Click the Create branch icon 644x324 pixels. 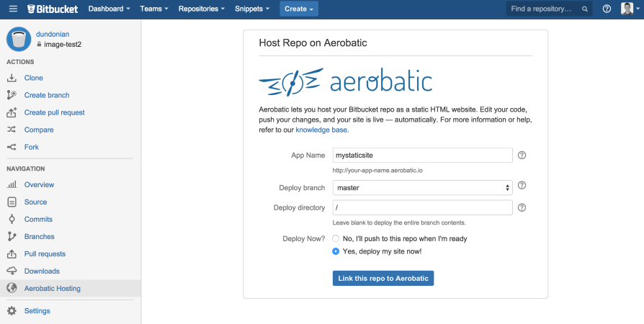(12, 95)
